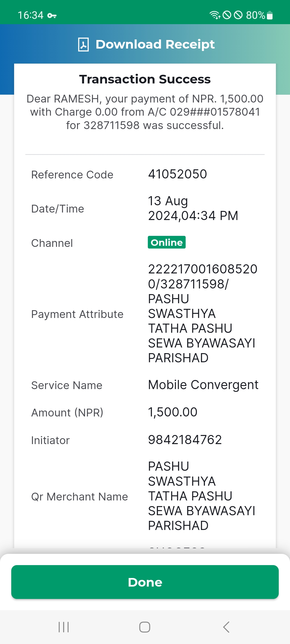
Task: Tap the date 13 Aug 2024 value
Action: 193,208
